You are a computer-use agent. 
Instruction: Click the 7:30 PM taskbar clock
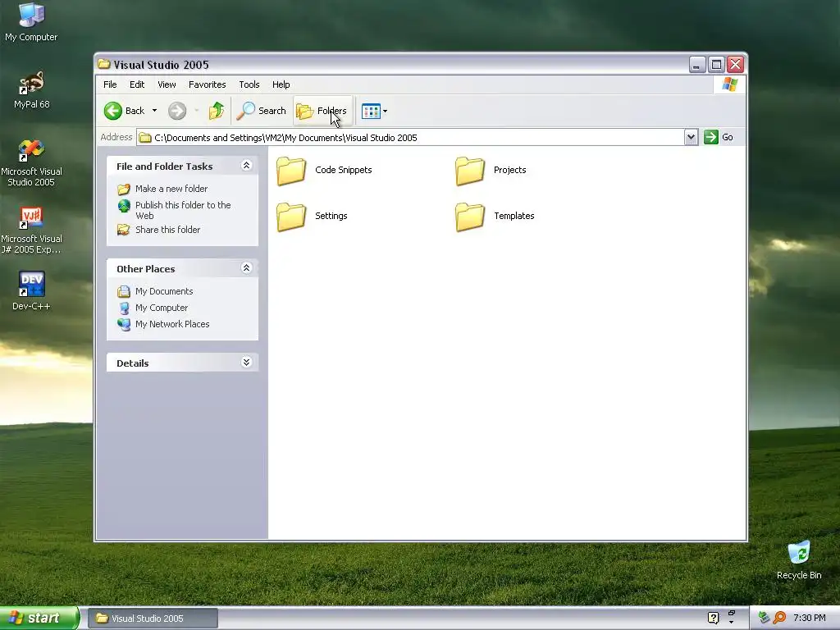pos(809,618)
